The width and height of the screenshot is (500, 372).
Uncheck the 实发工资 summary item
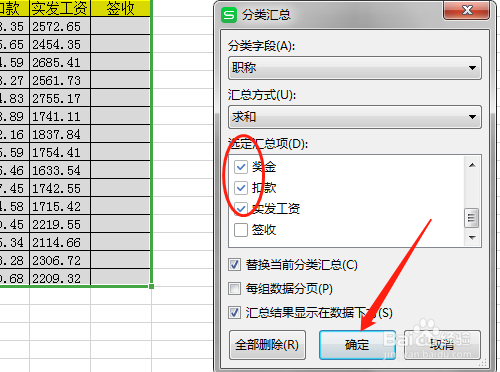click(x=241, y=209)
